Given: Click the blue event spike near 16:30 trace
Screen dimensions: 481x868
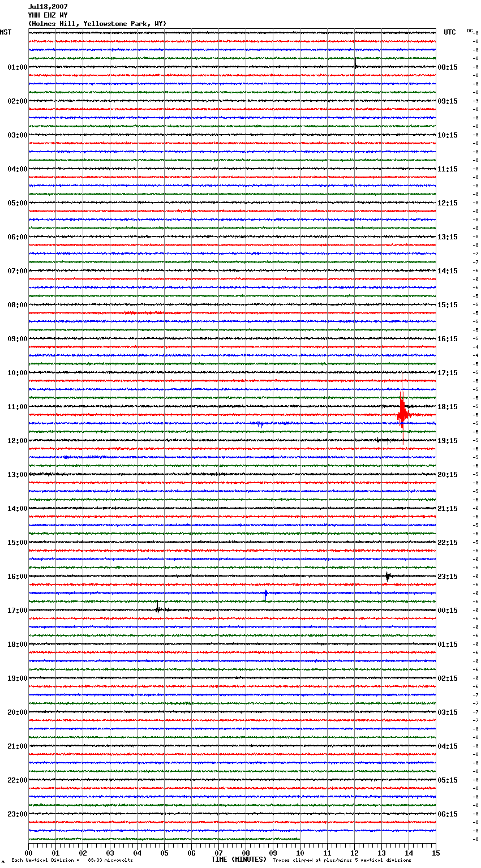Looking at the screenshot, I should click(265, 594).
